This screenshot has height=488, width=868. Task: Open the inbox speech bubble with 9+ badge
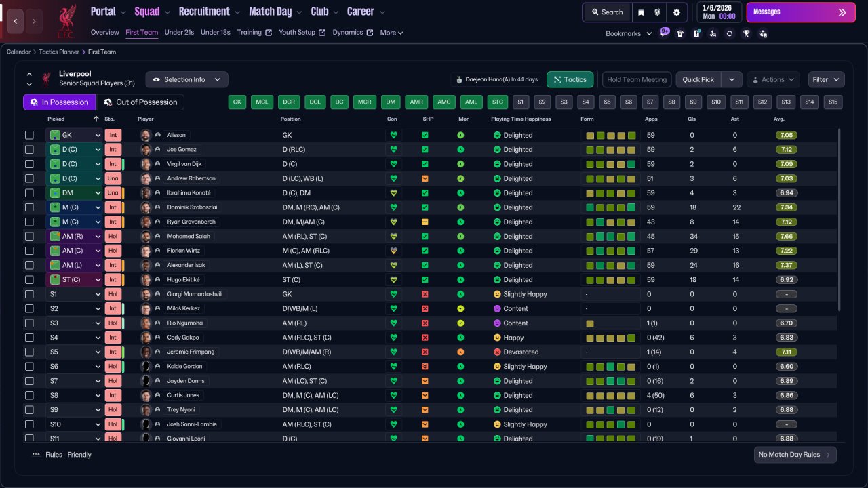coord(664,33)
